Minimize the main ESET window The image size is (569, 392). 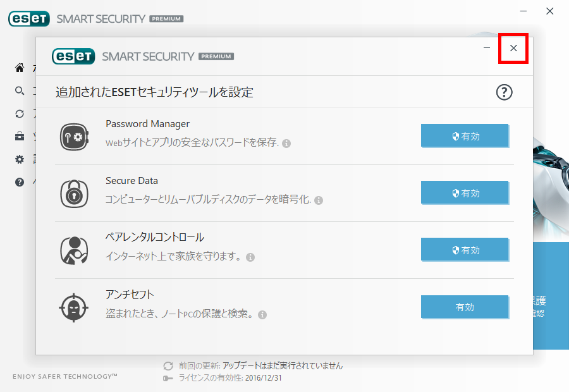[x=523, y=11]
